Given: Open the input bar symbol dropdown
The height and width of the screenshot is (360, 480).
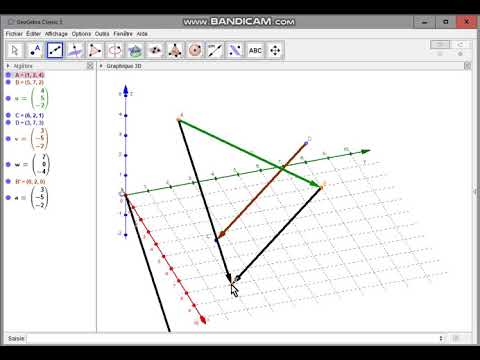Looking at the screenshot, I should [x=441, y=339].
